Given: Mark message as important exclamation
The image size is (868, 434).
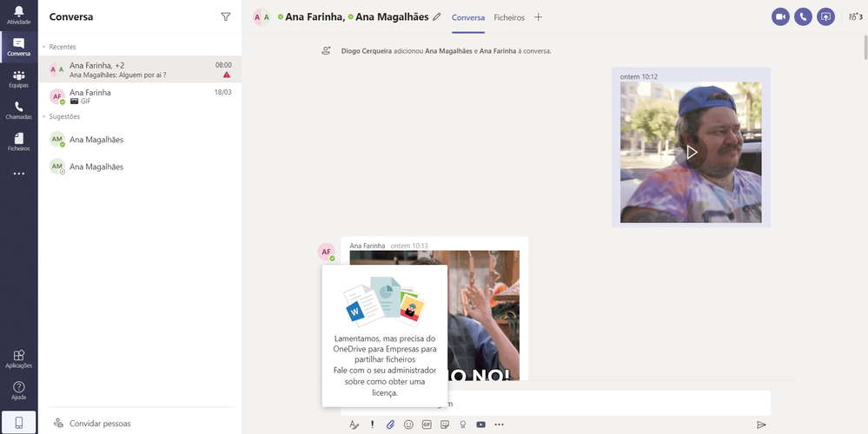Looking at the screenshot, I should click(373, 424).
